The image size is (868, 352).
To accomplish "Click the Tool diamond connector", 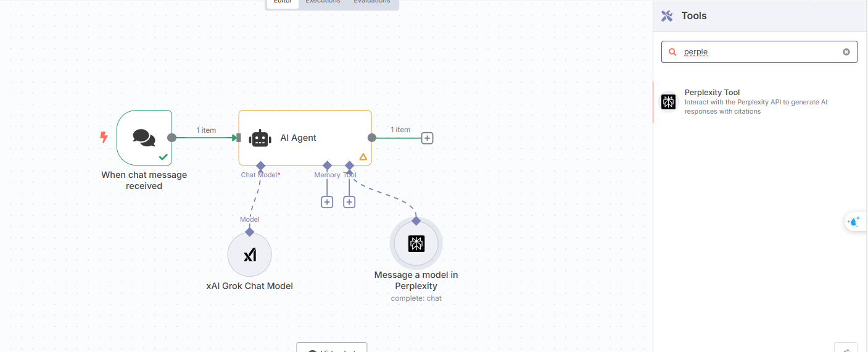I will (349, 166).
